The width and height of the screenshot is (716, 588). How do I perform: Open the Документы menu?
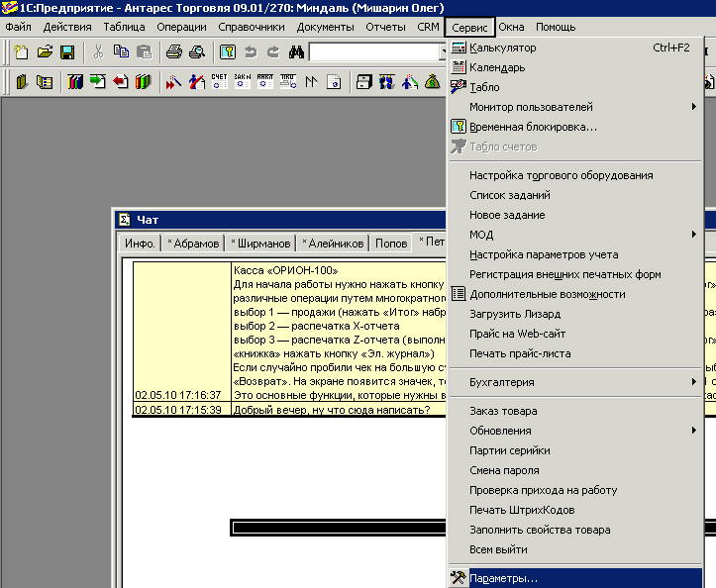[326, 27]
